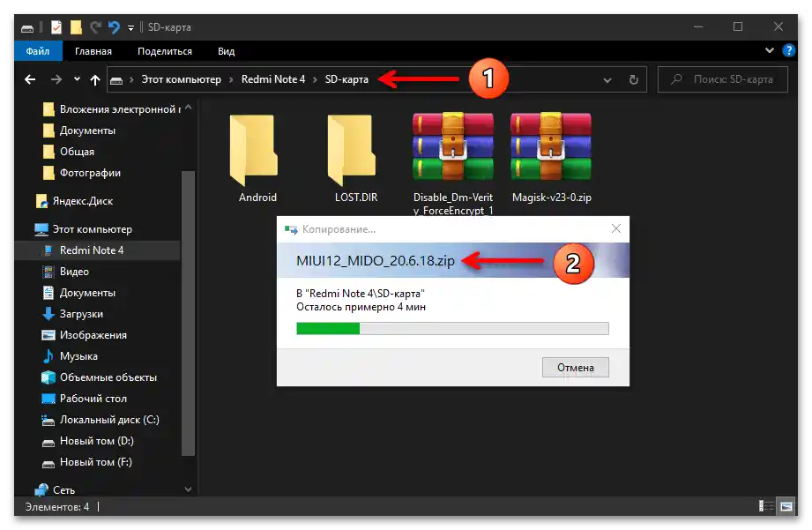
Task: Click the drive icon in the title bar
Action: 27,27
